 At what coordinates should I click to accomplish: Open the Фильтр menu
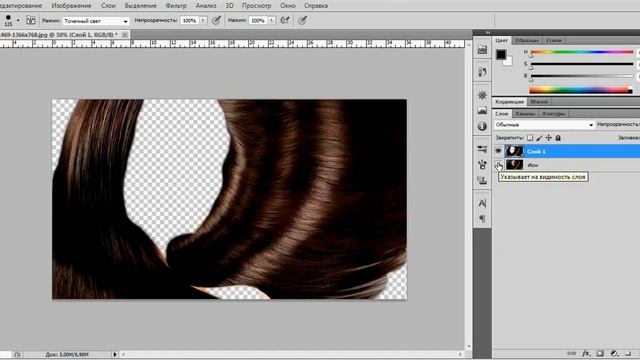click(176, 6)
